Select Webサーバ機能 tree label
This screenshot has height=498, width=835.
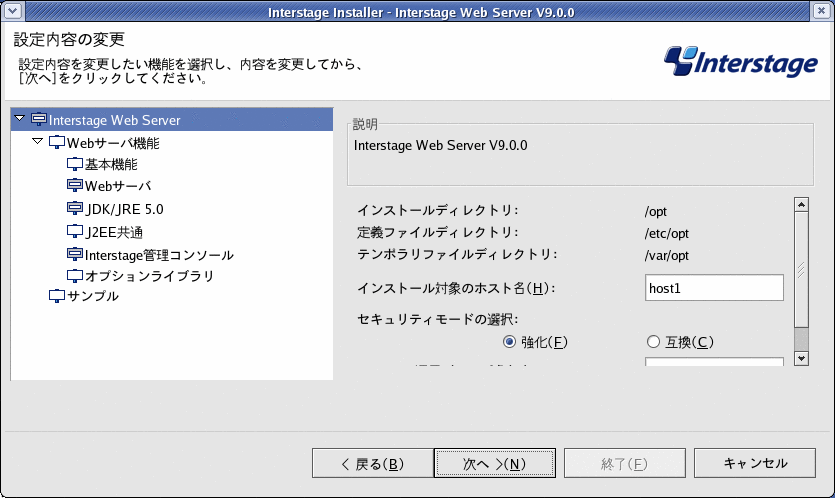113,143
